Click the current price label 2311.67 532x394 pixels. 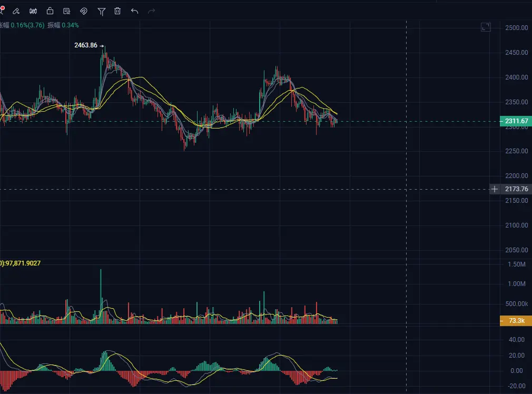(x=516, y=121)
